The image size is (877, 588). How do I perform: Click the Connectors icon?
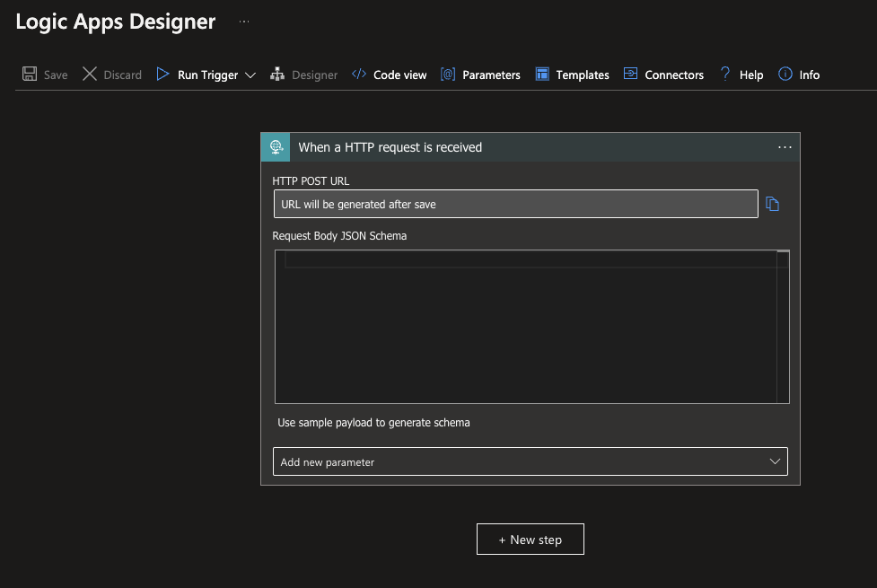pos(630,74)
